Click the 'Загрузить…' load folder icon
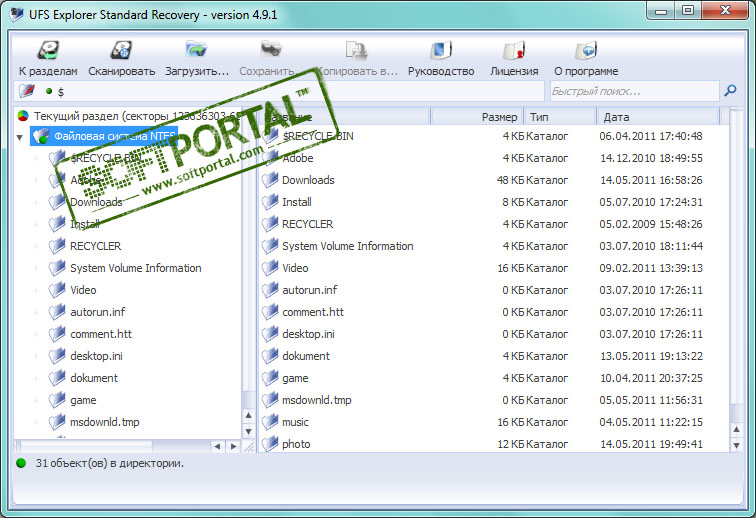756x518 pixels. coord(196,50)
